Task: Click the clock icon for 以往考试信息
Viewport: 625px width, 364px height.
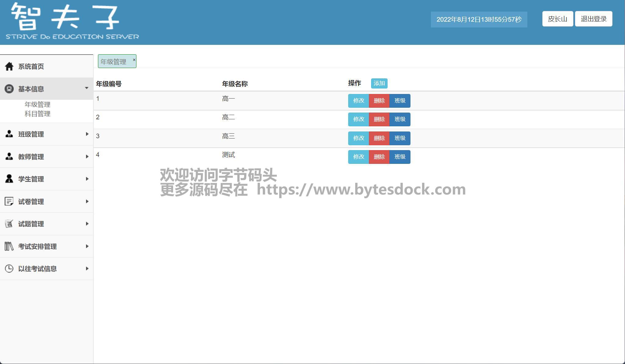Action: [x=9, y=268]
